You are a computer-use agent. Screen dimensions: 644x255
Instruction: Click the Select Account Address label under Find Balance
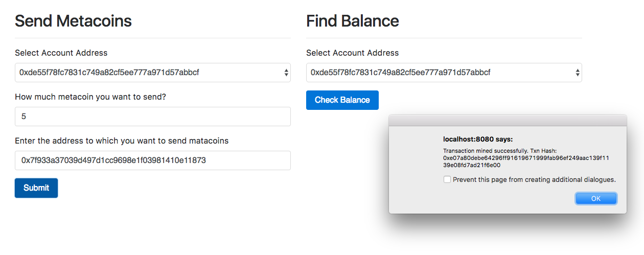[x=352, y=53]
